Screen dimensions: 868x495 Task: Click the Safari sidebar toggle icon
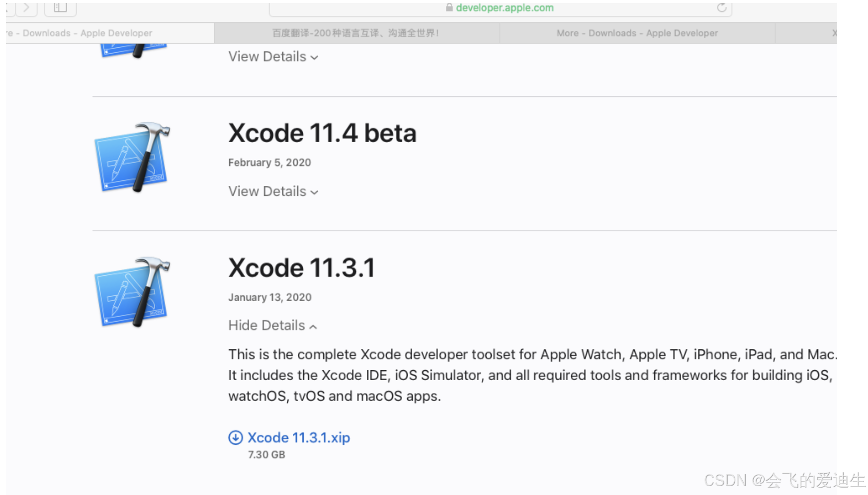pos(60,7)
